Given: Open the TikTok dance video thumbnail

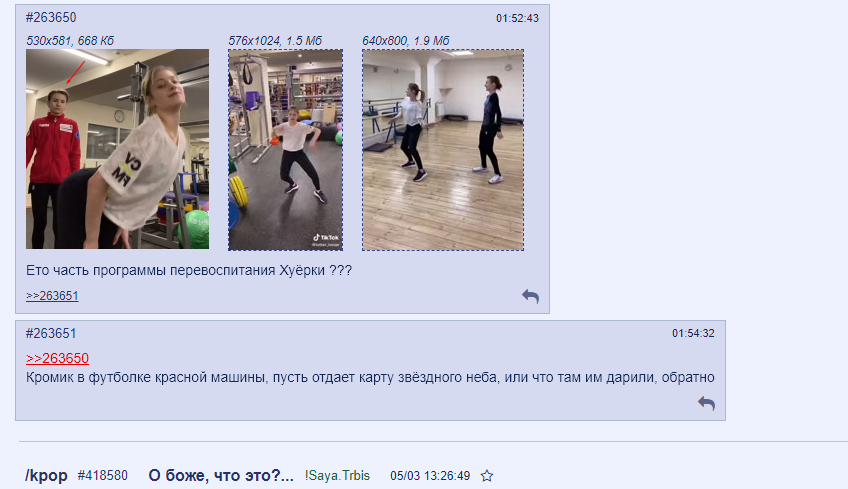Looking at the screenshot, I should coord(286,150).
